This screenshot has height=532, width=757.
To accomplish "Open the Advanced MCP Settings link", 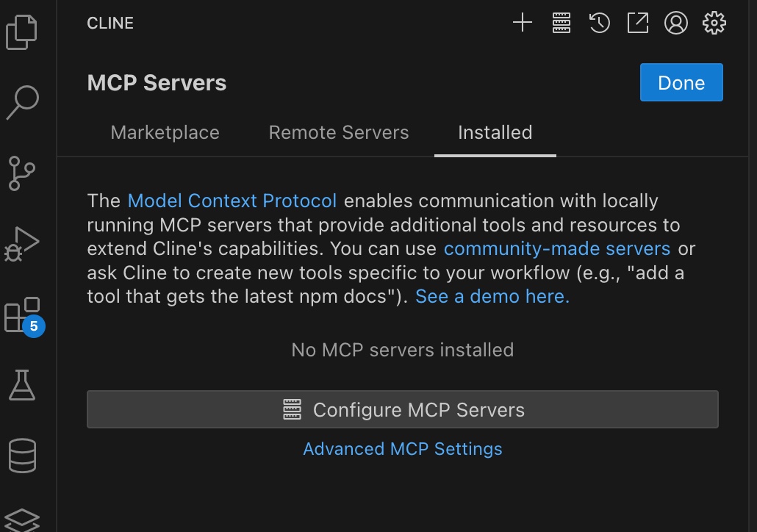I will tap(403, 449).
